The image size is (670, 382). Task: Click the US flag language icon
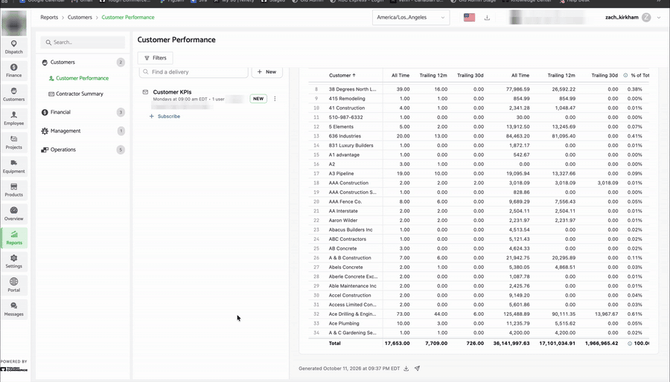tap(469, 18)
